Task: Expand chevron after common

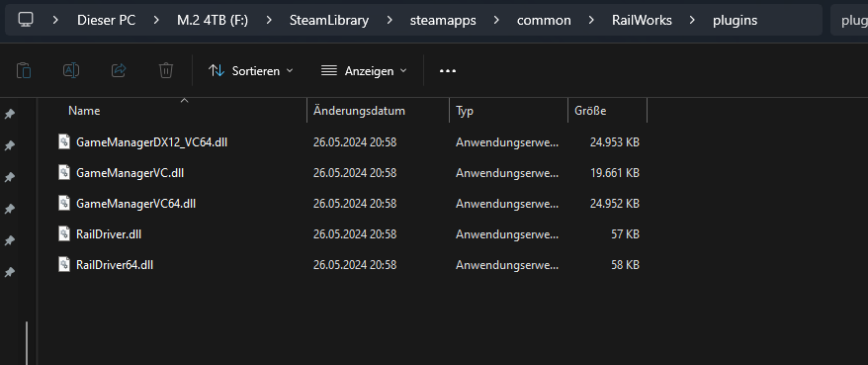Action: click(592, 21)
